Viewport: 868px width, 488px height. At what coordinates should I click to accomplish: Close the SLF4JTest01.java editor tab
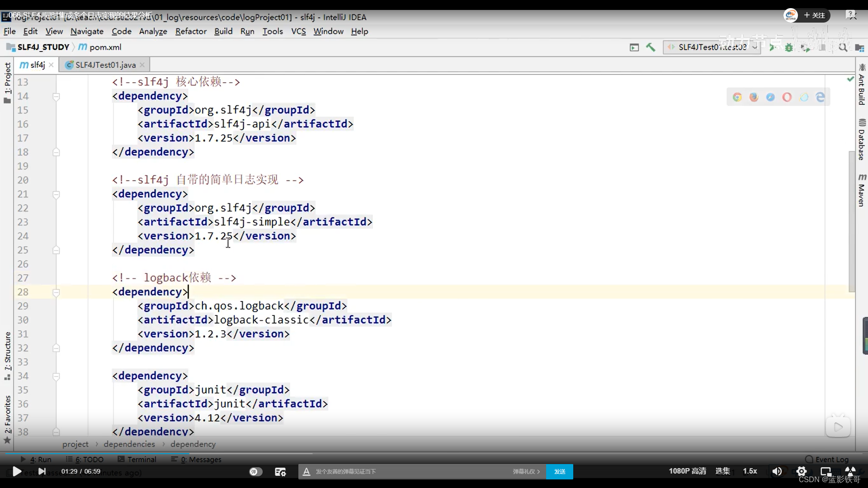pos(142,65)
